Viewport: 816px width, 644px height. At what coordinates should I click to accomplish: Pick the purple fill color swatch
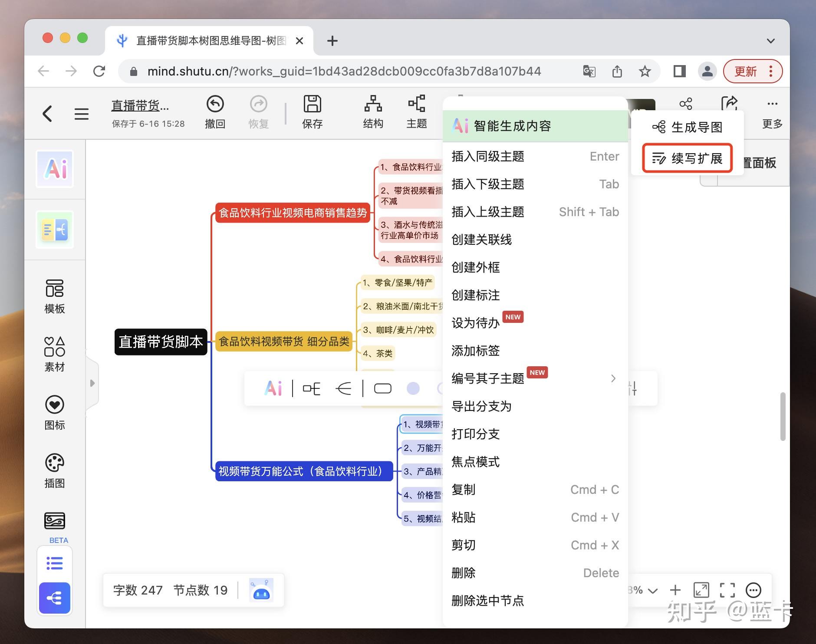pyautogui.click(x=414, y=388)
